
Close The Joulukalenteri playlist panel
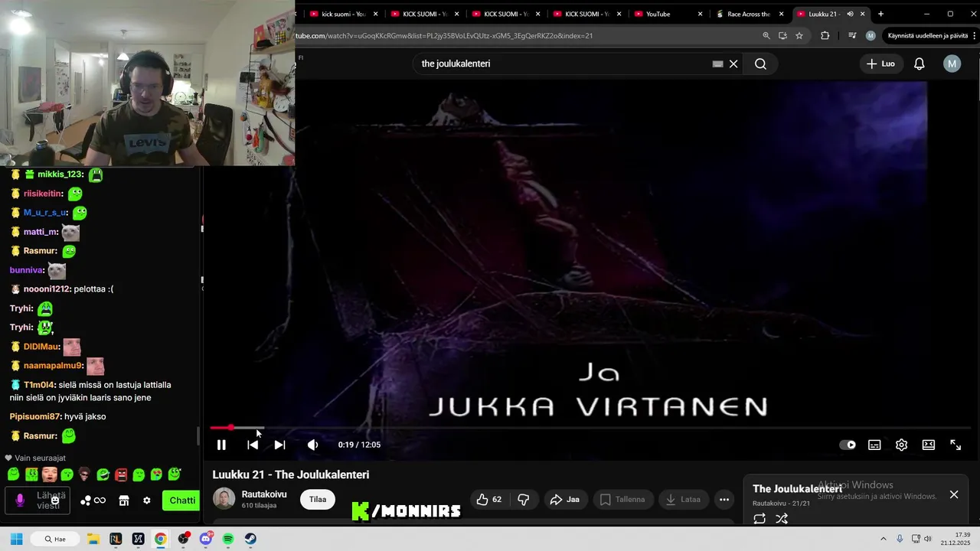[954, 494]
